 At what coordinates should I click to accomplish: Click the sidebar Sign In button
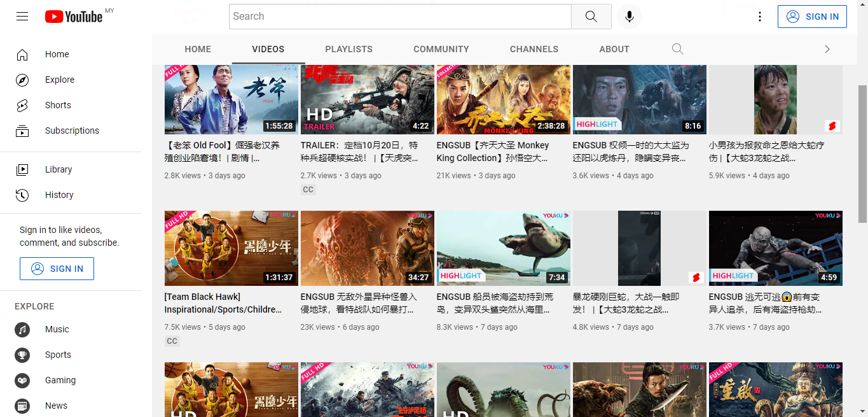(57, 269)
